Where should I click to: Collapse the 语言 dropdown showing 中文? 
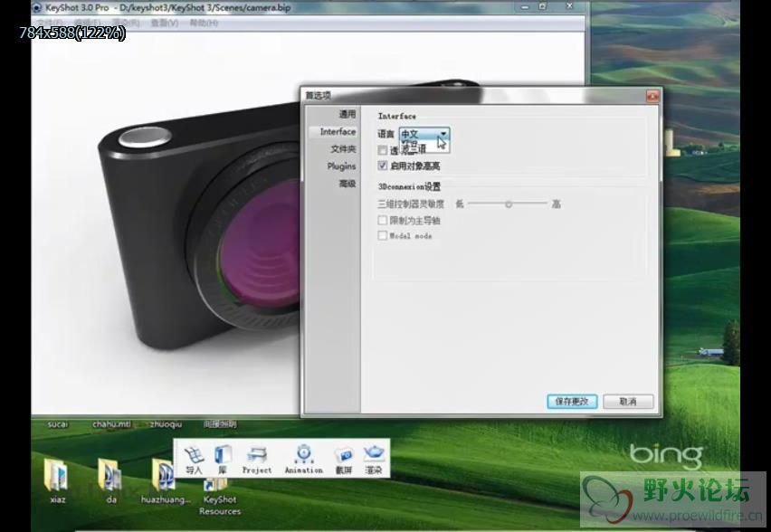pos(424,134)
